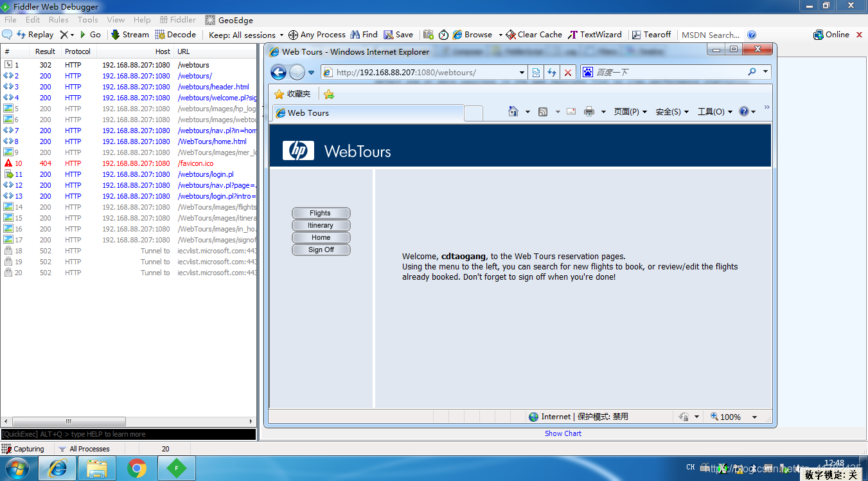The width and height of the screenshot is (868, 481).
Task: Click IE address bar URL field
Action: [x=423, y=73]
